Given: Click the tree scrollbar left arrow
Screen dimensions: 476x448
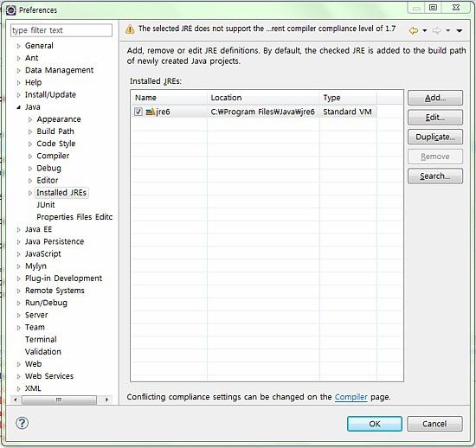Looking at the screenshot, I should (16, 400).
